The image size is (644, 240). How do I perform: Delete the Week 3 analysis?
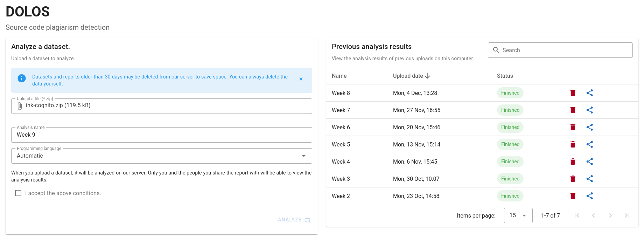point(573,179)
